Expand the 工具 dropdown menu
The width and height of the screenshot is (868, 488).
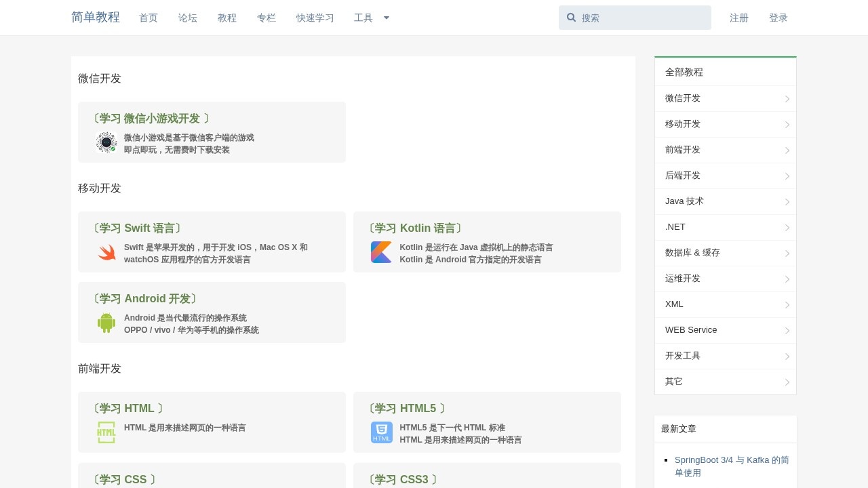372,18
